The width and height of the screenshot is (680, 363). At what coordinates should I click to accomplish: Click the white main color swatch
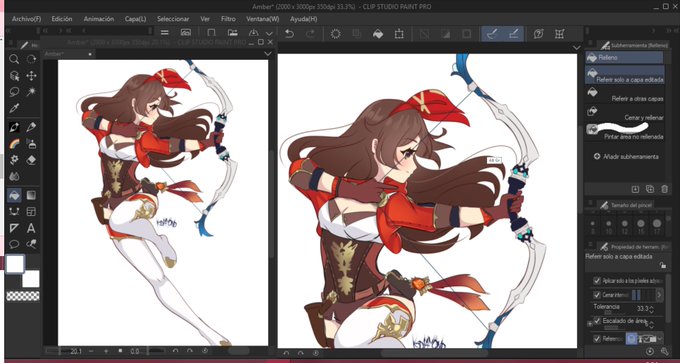tap(15, 264)
